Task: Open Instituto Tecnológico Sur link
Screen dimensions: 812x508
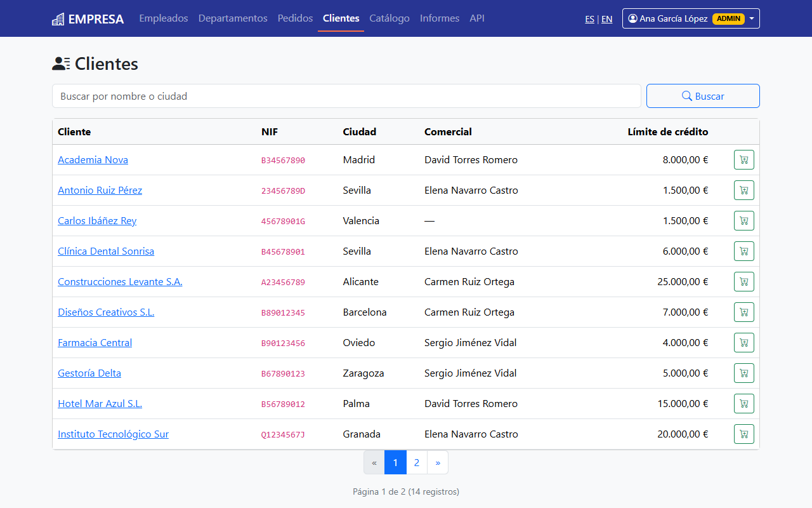Action: point(113,434)
